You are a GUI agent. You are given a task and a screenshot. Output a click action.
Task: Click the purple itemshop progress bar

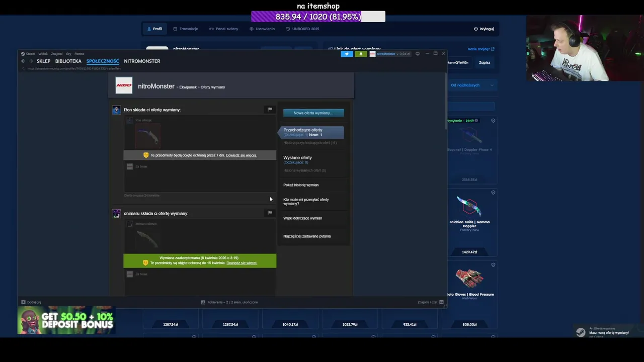tap(318, 17)
